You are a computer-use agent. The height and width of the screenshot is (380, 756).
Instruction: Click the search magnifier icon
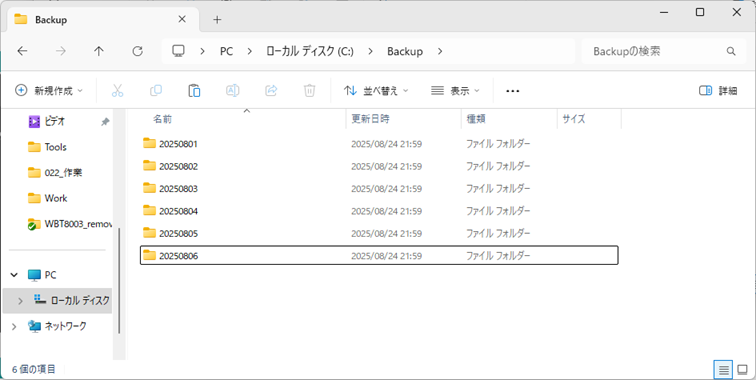coord(731,51)
